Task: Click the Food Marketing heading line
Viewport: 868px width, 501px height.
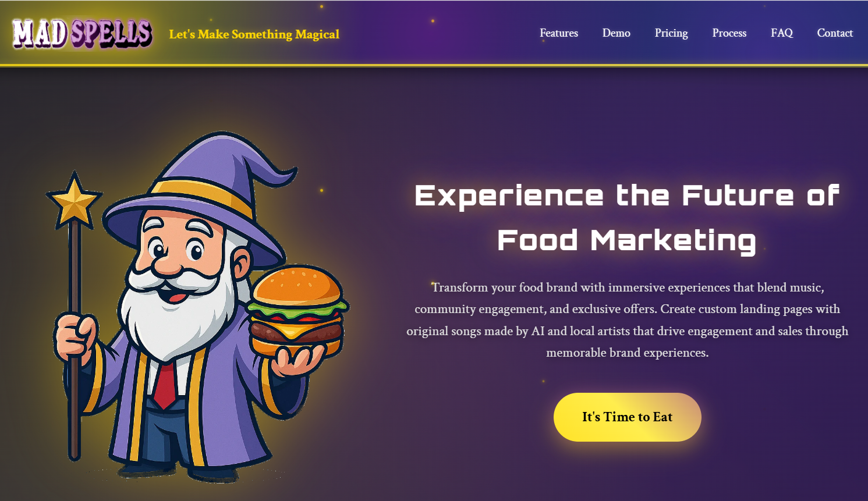Action: click(x=627, y=240)
